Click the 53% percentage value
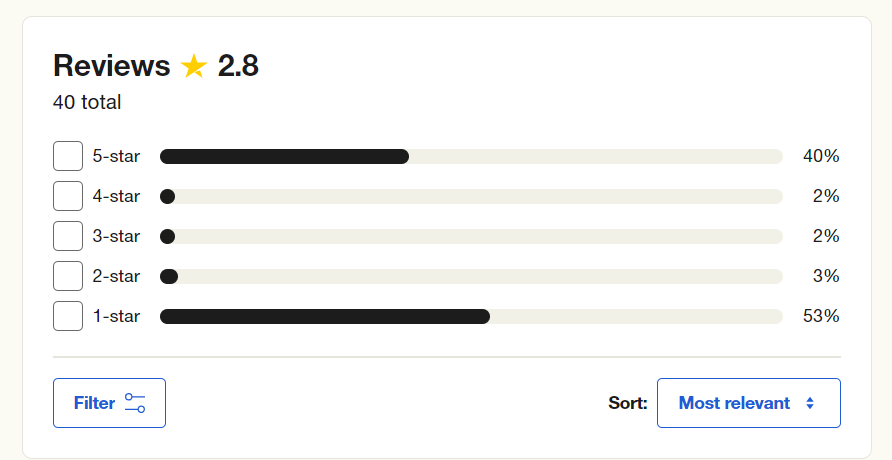The height and width of the screenshot is (460, 892). (821, 316)
